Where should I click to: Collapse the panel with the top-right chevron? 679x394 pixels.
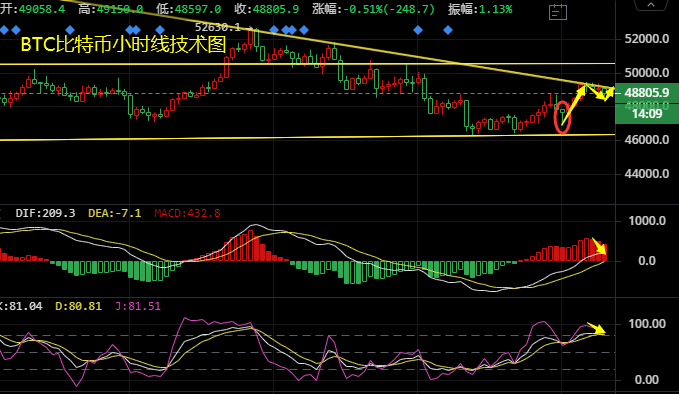coord(651,4)
